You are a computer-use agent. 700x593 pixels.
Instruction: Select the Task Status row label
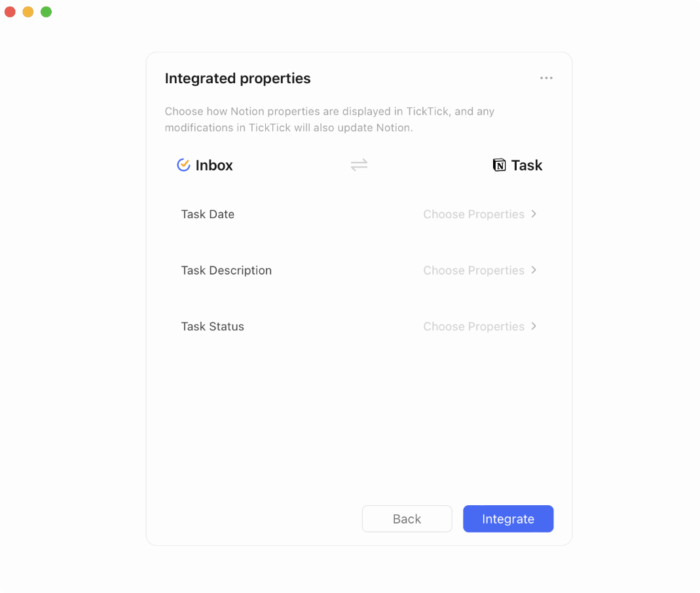212,326
